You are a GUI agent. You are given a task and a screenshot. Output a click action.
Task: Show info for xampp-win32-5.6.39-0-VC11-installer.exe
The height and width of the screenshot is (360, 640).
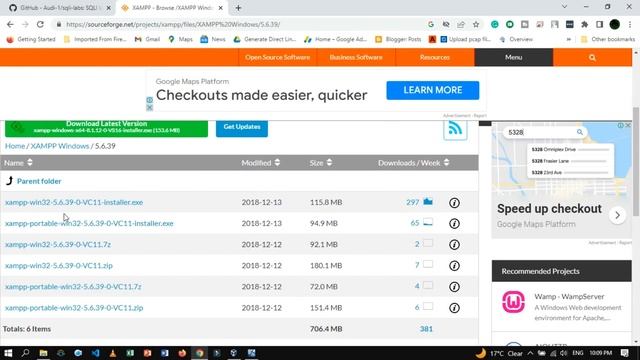click(x=454, y=203)
